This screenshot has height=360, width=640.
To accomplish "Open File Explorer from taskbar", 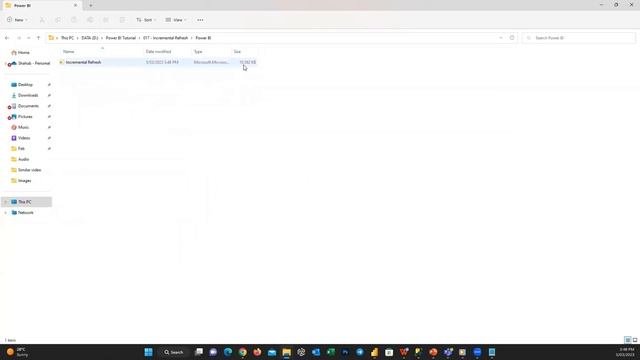I will coord(287,352).
